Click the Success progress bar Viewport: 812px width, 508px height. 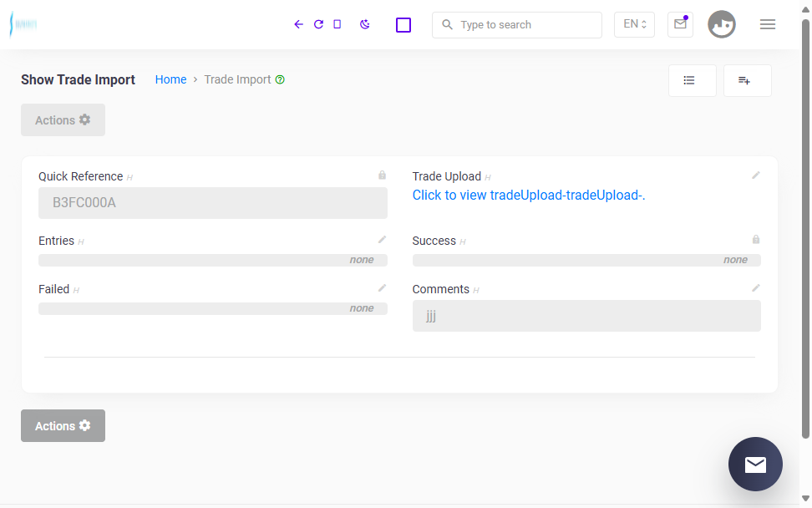click(x=586, y=260)
